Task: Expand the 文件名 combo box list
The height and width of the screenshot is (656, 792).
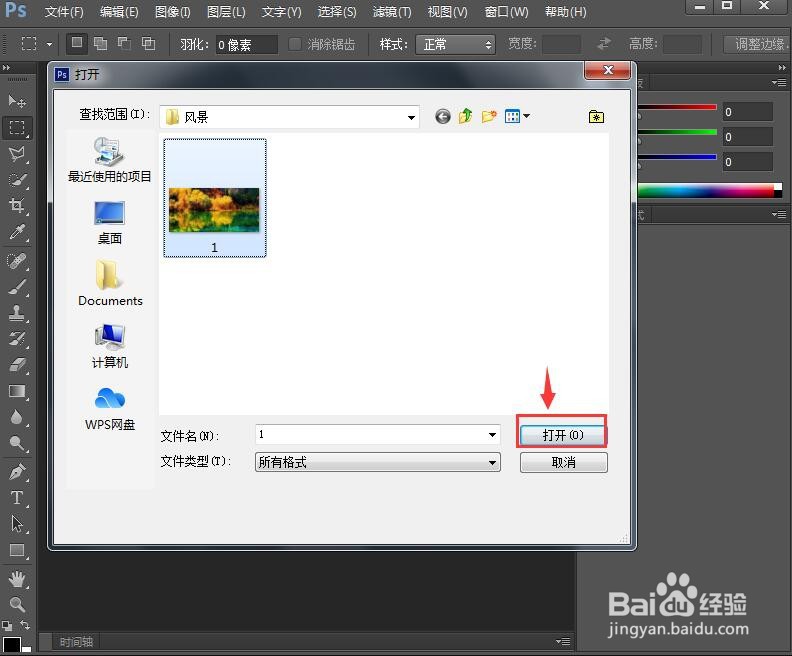Action: [492, 435]
